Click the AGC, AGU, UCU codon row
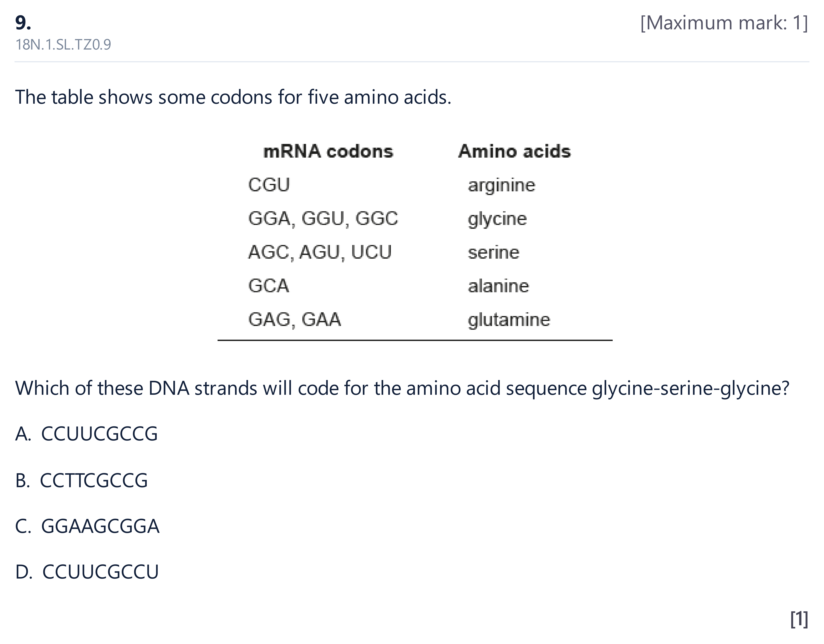 pos(320,252)
